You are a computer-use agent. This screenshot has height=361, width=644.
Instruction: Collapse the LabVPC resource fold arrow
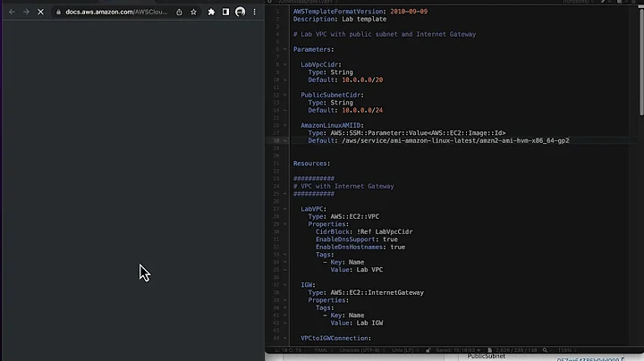coord(284,209)
